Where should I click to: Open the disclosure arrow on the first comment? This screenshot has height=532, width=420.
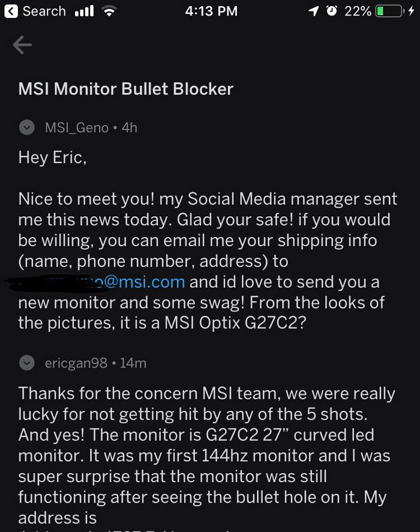pos(26,127)
